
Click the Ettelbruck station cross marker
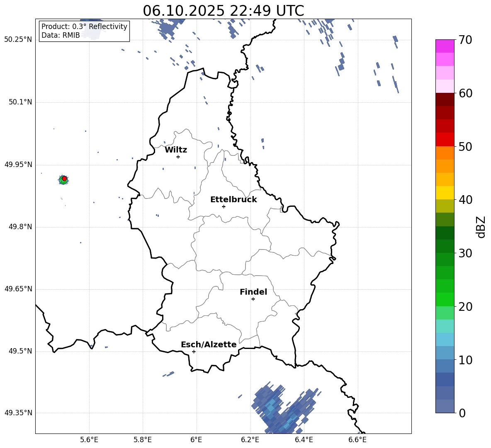pyautogui.click(x=224, y=206)
